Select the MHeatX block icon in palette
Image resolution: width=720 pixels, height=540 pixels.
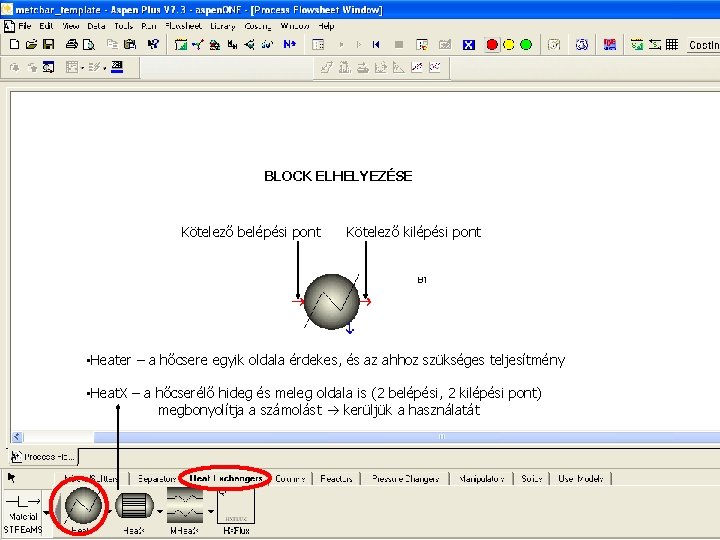pyautogui.click(x=185, y=506)
